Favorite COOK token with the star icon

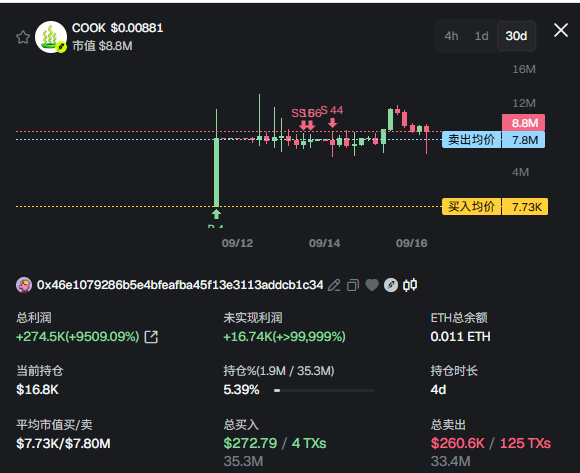tap(23, 37)
